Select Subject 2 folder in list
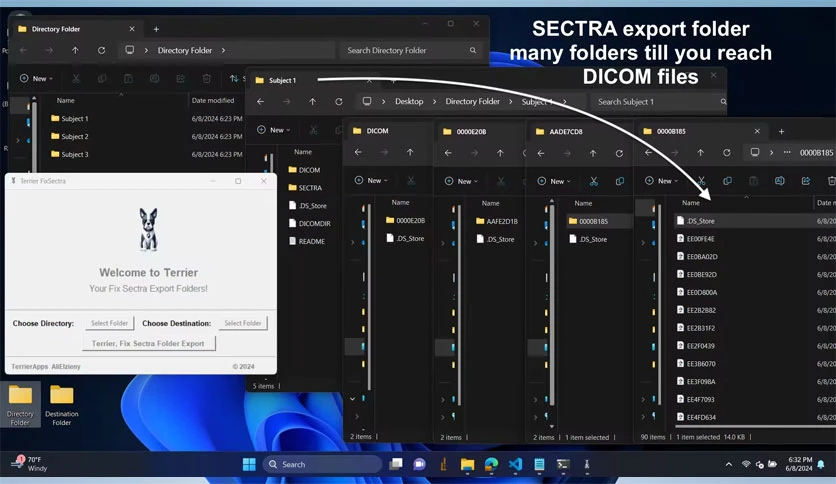Screen dimensions: 836x484 75,136
